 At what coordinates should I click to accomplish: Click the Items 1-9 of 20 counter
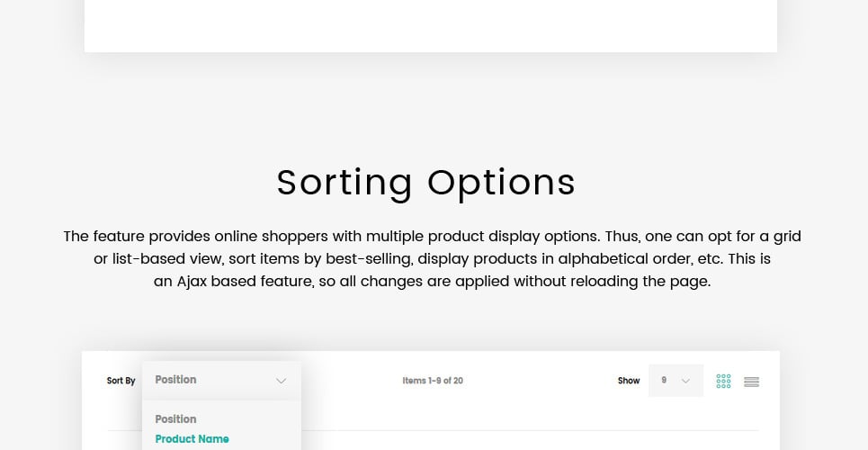coord(433,381)
